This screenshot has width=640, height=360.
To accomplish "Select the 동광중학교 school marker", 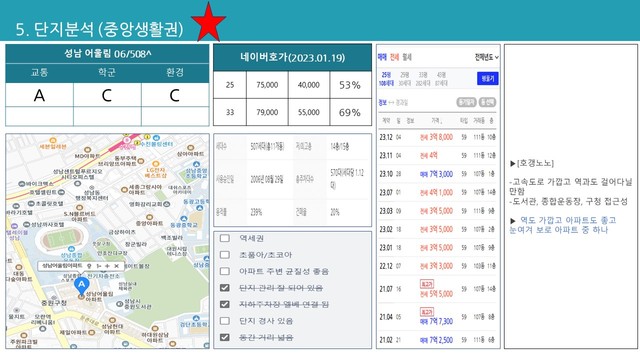I will coord(184,219).
